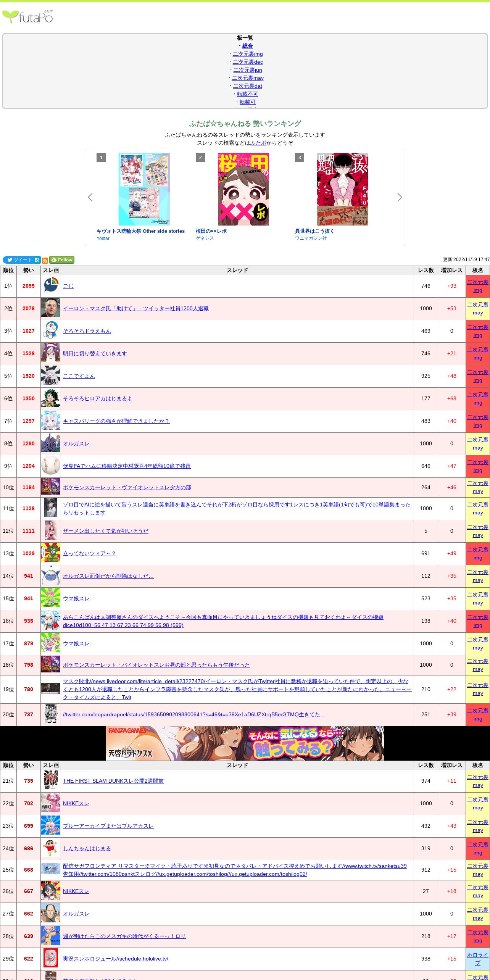The height and width of the screenshot is (980, 490).
Task: Open the 転載可 board link
Action: [247, 102]
